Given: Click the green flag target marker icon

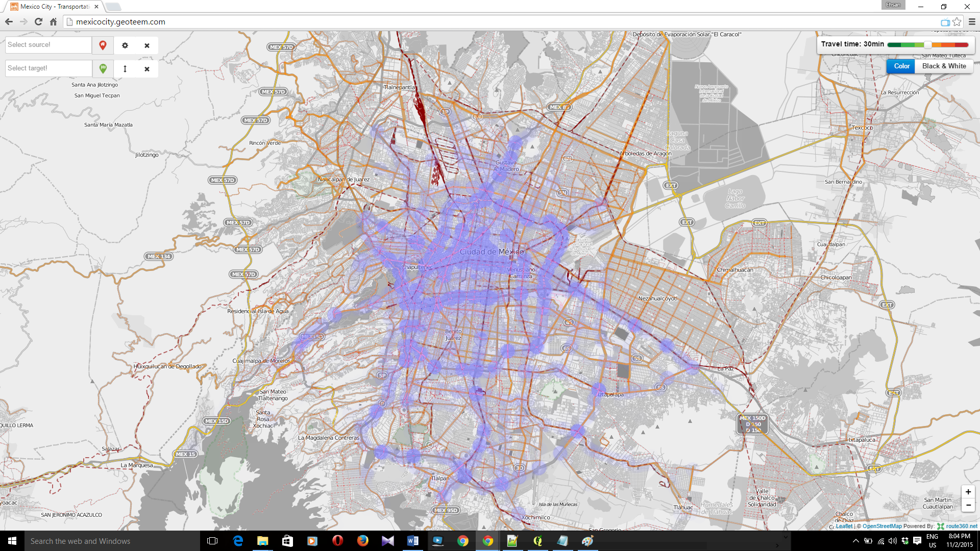Looking at the screenshot, I should pyautogui.click(x=103, y=68).
